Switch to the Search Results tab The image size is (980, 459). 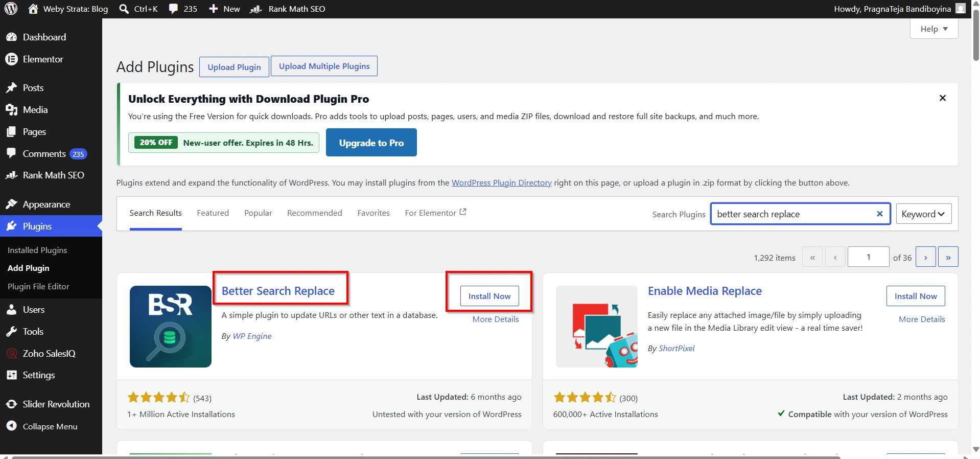point(156,213)
